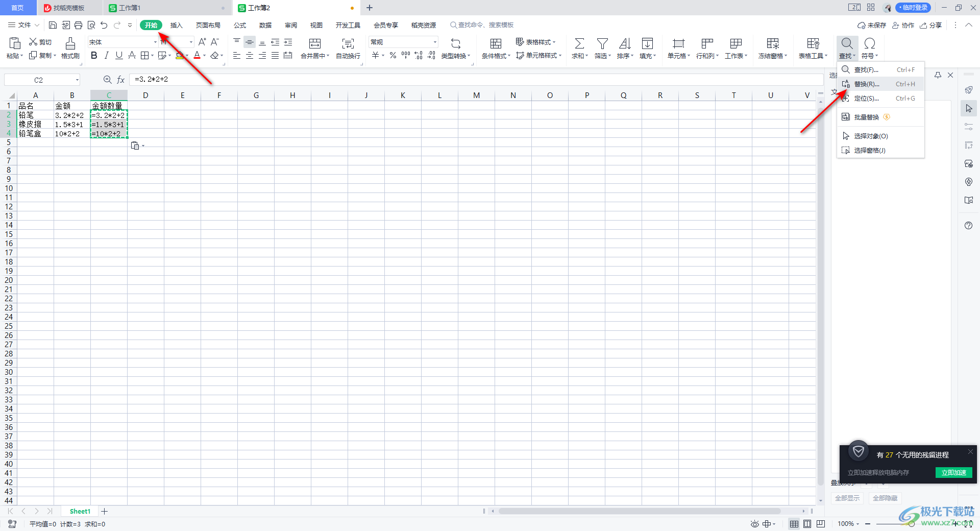Open the number format 常规 dropdown
Viewport: 980px width, 531px height.
[x=435, y=42]
